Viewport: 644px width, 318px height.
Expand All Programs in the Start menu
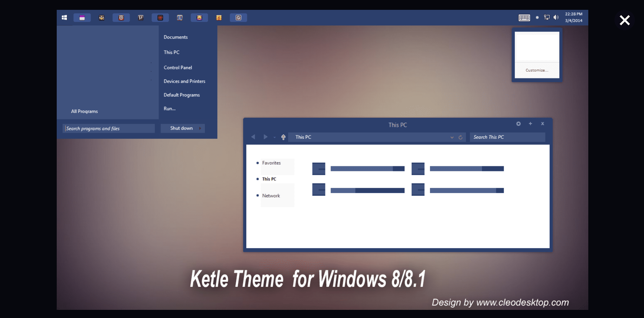84,111
